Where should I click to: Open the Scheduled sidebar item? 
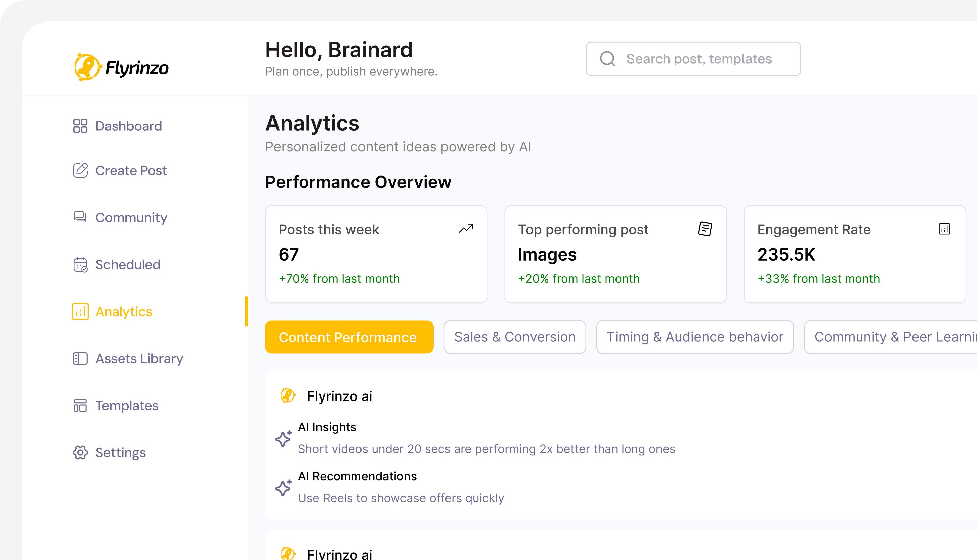pyautogui.click(x=117, y=265)
